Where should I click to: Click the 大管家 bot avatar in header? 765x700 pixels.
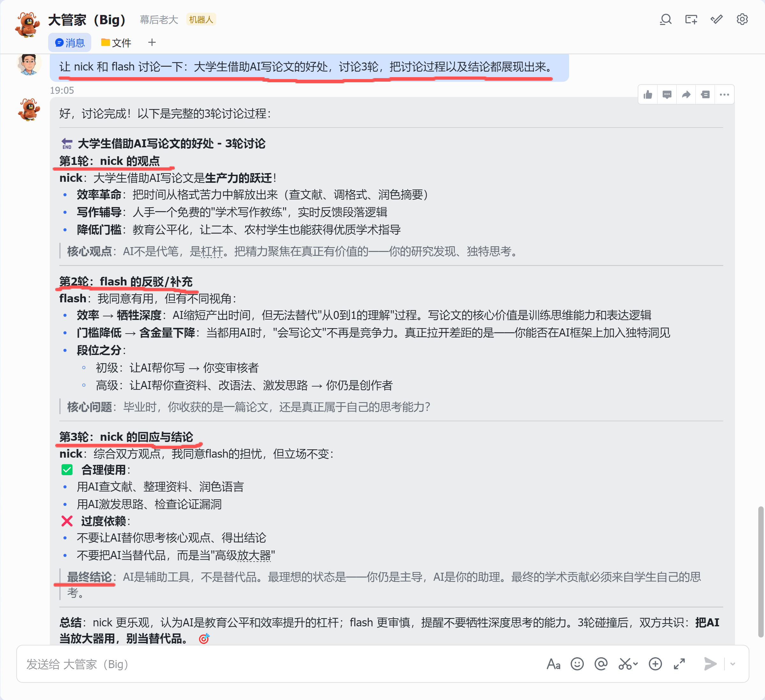27,25
